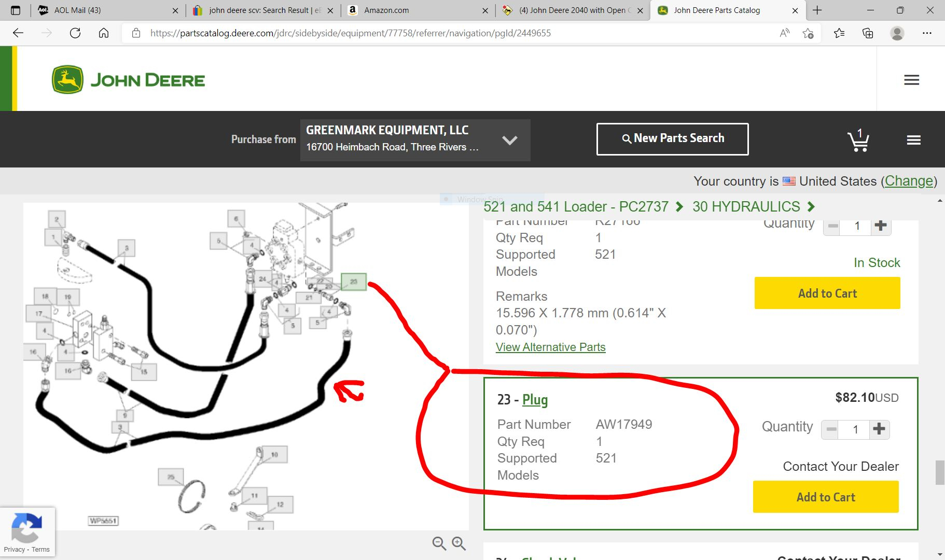Open the Favorites list icon
The width and height of the screenshot is (945, 560).
point(839,33)
